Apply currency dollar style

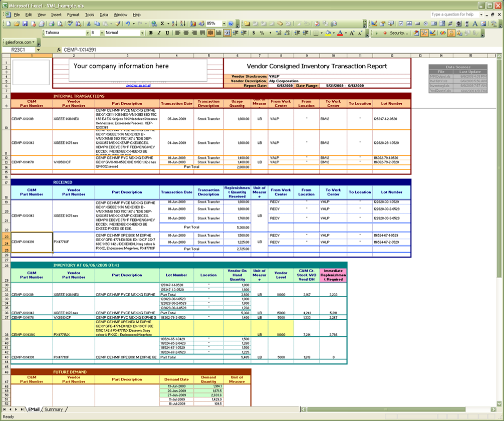click(x=254, y=33)
